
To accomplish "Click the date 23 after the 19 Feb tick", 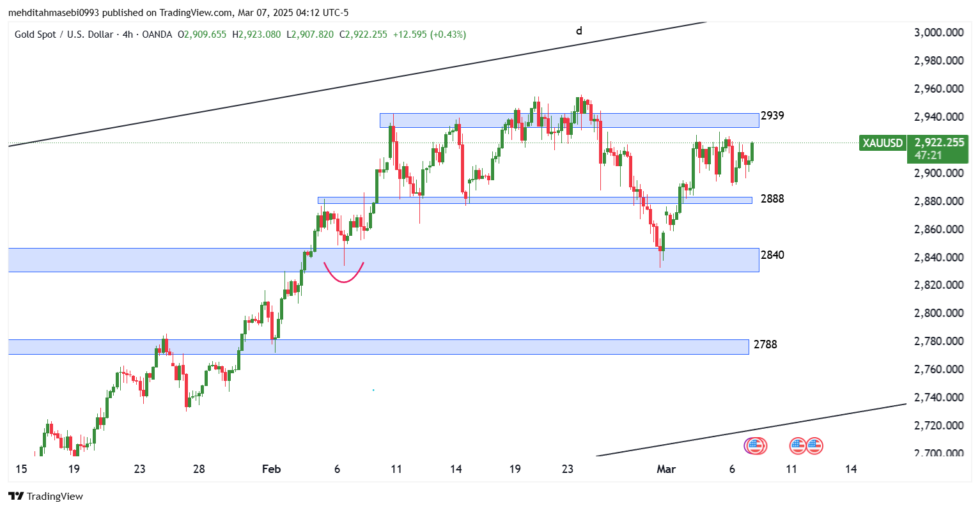I will coord(568,469).
